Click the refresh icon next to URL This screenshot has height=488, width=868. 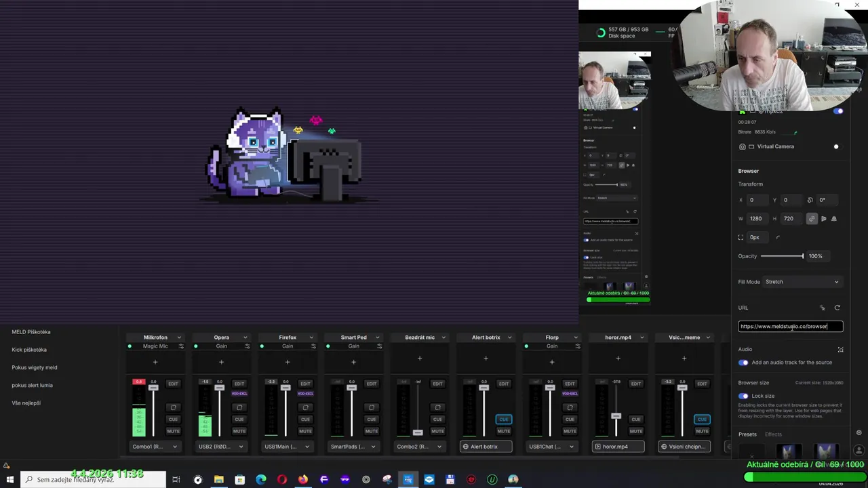pos(837,308)
